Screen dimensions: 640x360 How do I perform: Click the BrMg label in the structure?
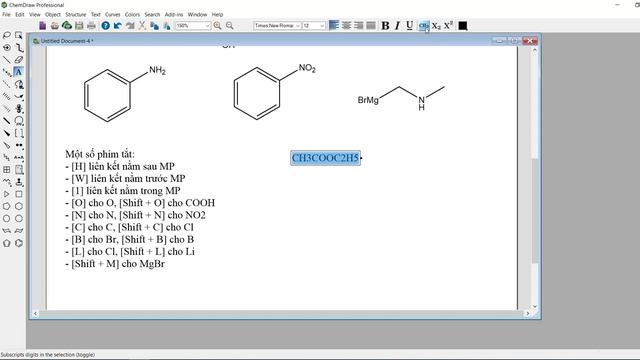(368, 100)
